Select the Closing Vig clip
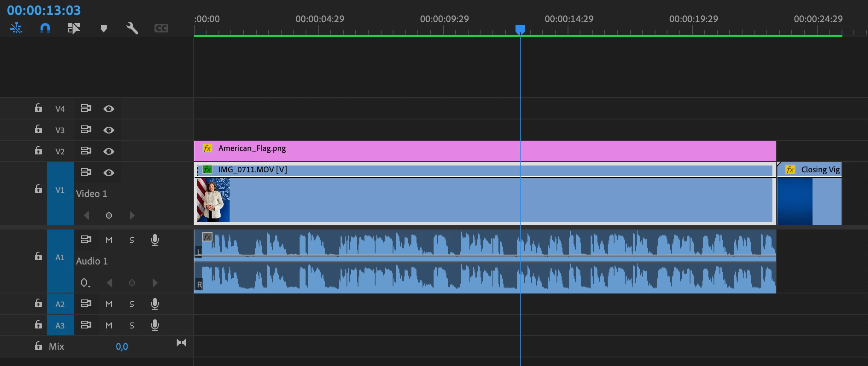 coord(809,193)
